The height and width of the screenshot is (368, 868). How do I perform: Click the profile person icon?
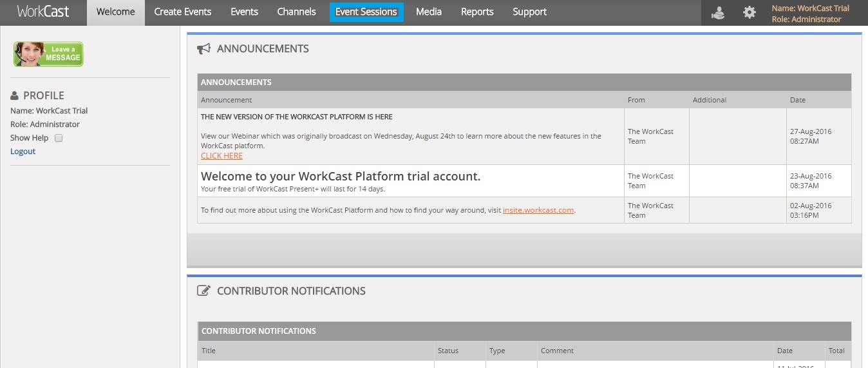(x=15, y=95)
